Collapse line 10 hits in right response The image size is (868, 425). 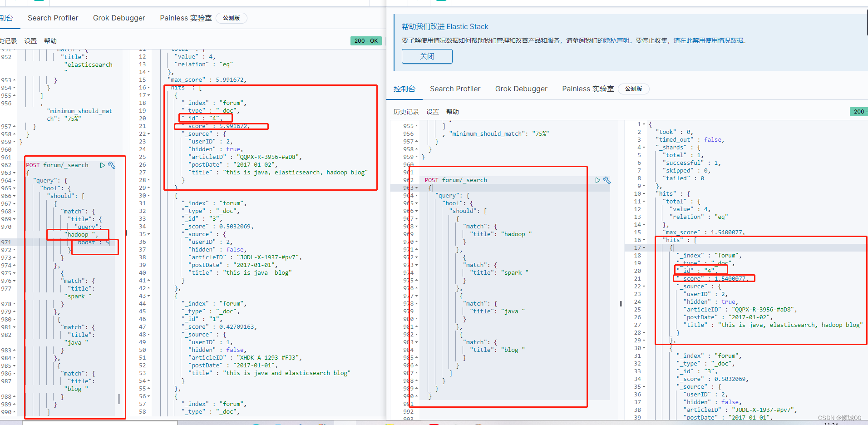(644, 194)
